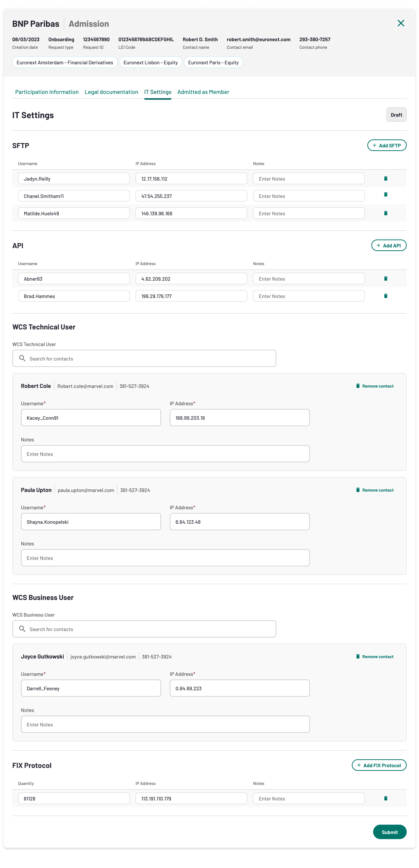The width and height of the screenshot is (419, 868).
Task: Go to the Admitted as Member tab
Action: tap(203, 92)
